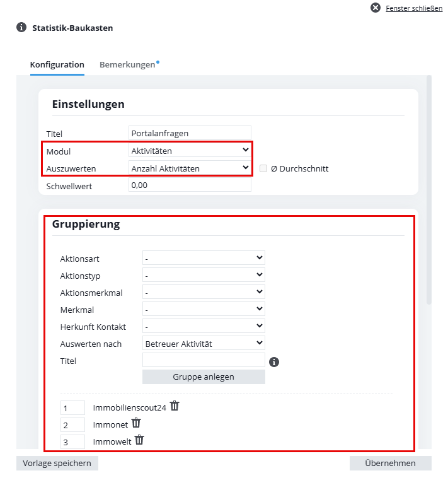This screenshot has width=448, height=485.
Task: Expand the Auszuwerten dropdown
Action: coord(189,168)
